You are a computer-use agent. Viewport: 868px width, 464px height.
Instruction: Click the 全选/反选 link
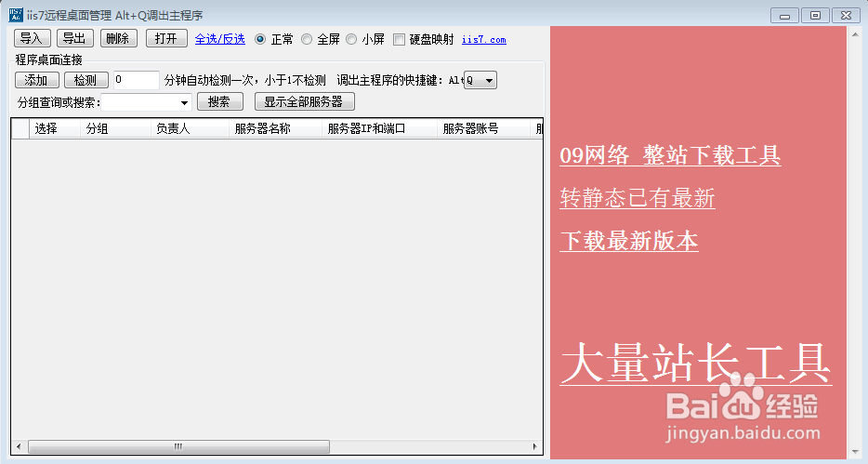coord(219,39)
